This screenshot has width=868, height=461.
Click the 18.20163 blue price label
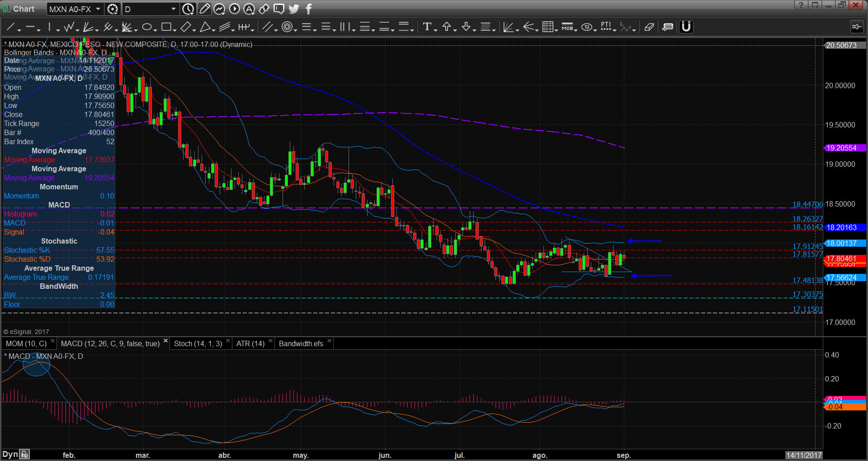coord(844,227)
